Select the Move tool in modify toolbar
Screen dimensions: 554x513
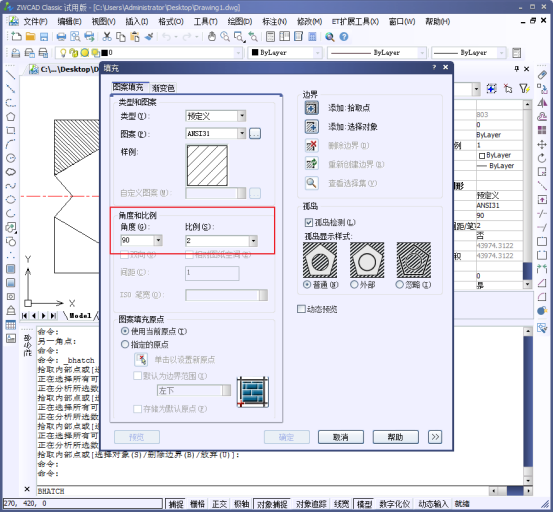542,144
